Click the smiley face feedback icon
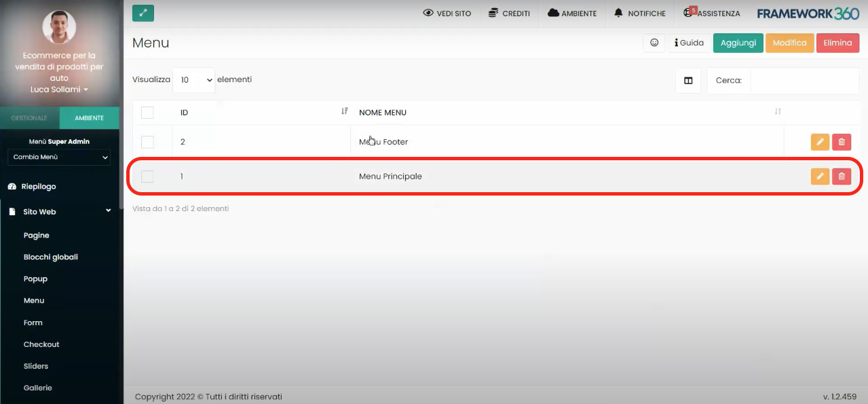The height and width of the screenshot is (404, 868). [x=654, y=43]
